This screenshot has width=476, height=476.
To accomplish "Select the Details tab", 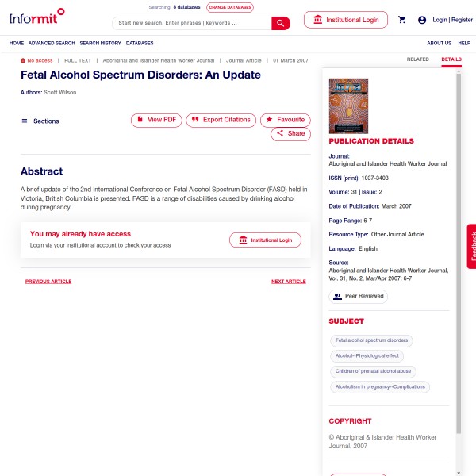I will point(451,59).
